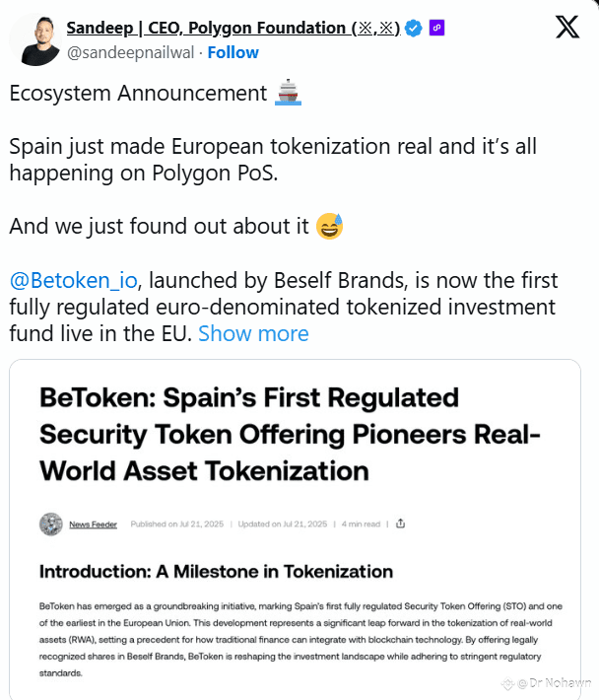Click the article share icon
The height and width of the screenshot is (700, 599).
401,524
